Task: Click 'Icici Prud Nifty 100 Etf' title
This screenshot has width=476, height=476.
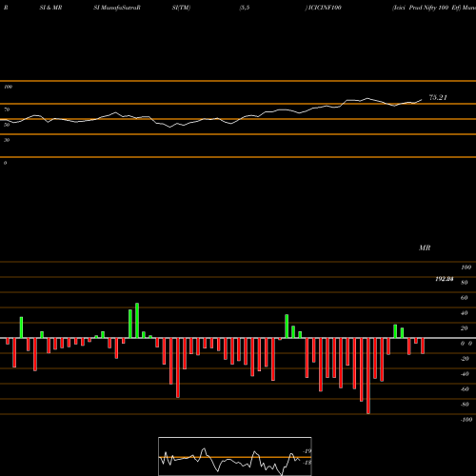Action: (426, 8)
